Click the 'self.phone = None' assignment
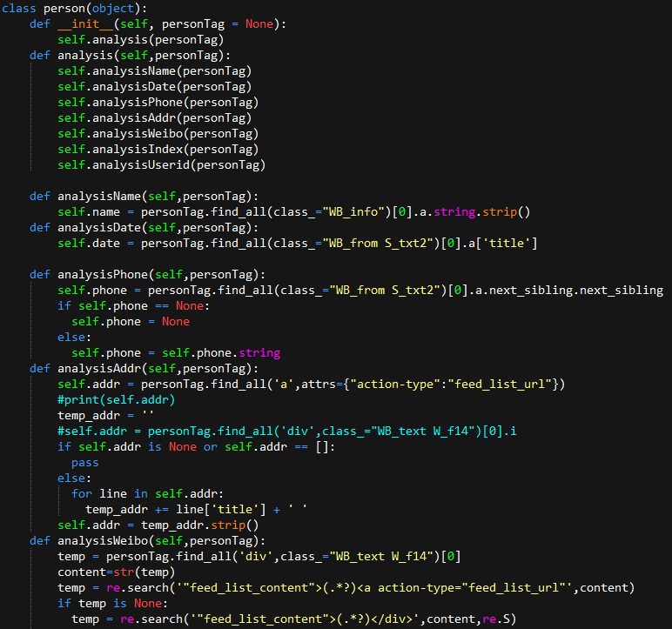The image size is (672, 629). pyautogui.click(x=131, y=322)
